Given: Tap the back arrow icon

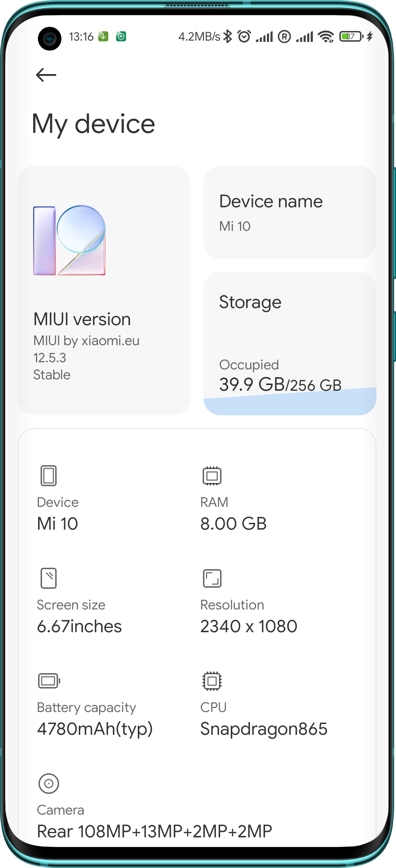Looking at the screenshot, I should (x=46, y=75).
